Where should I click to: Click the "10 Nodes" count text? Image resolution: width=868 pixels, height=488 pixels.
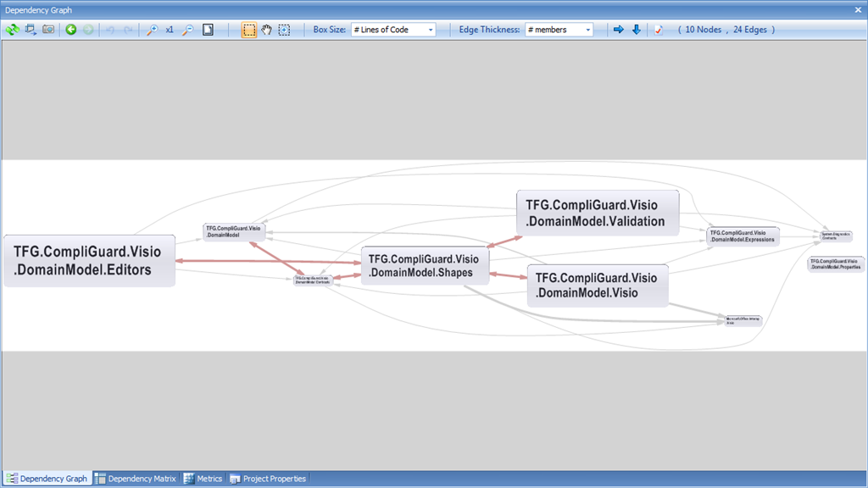tap(703, 30)
